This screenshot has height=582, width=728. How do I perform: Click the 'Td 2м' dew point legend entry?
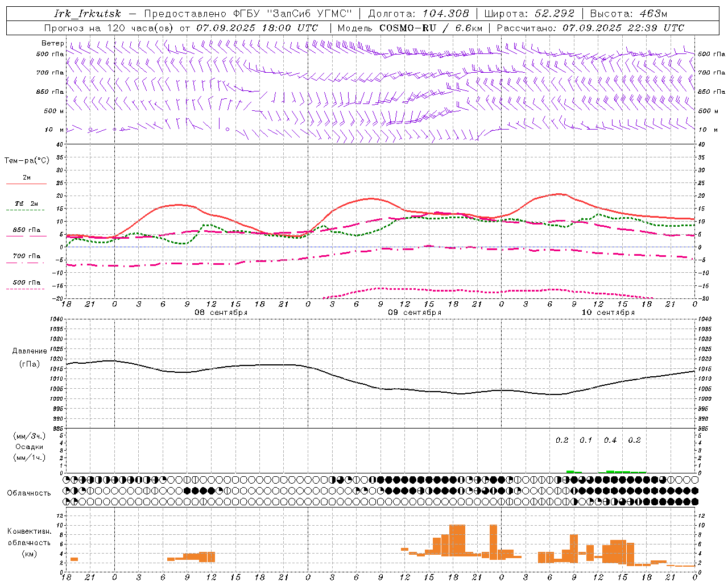tap(27, 203)
